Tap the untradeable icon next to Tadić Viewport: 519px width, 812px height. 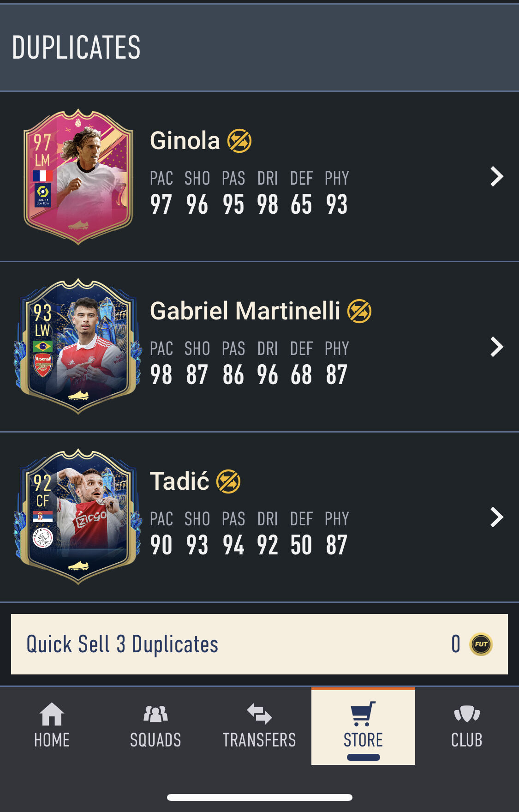click(x=228, y=481)
